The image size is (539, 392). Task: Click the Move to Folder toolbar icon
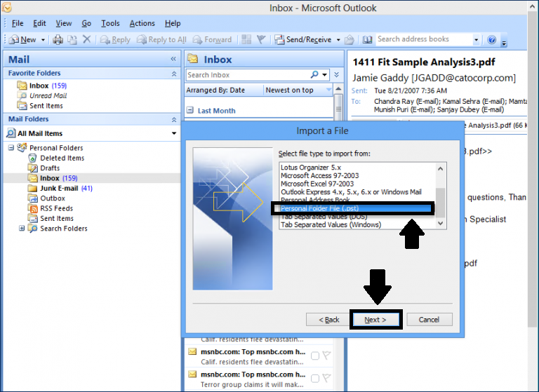(72, 40)
